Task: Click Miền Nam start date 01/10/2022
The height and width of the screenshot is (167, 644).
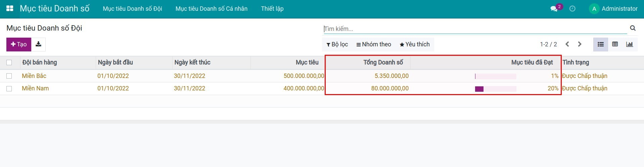Action: 113,88
